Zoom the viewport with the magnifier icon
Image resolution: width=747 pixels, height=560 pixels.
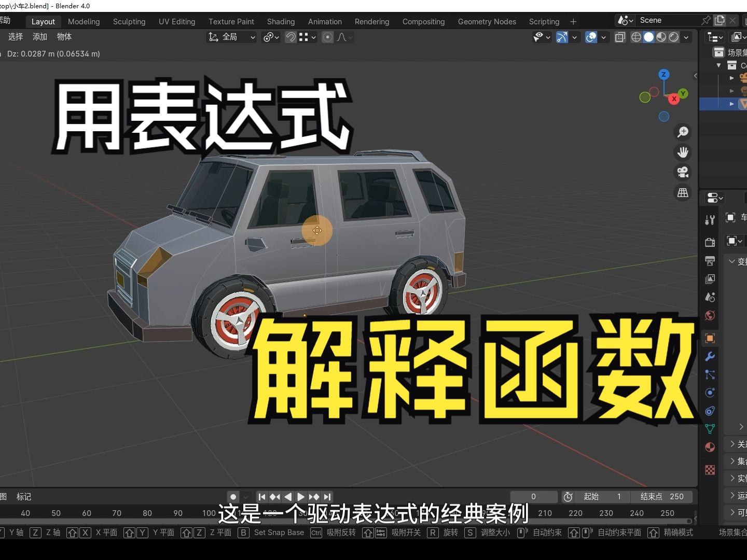(x=683, y=132)
